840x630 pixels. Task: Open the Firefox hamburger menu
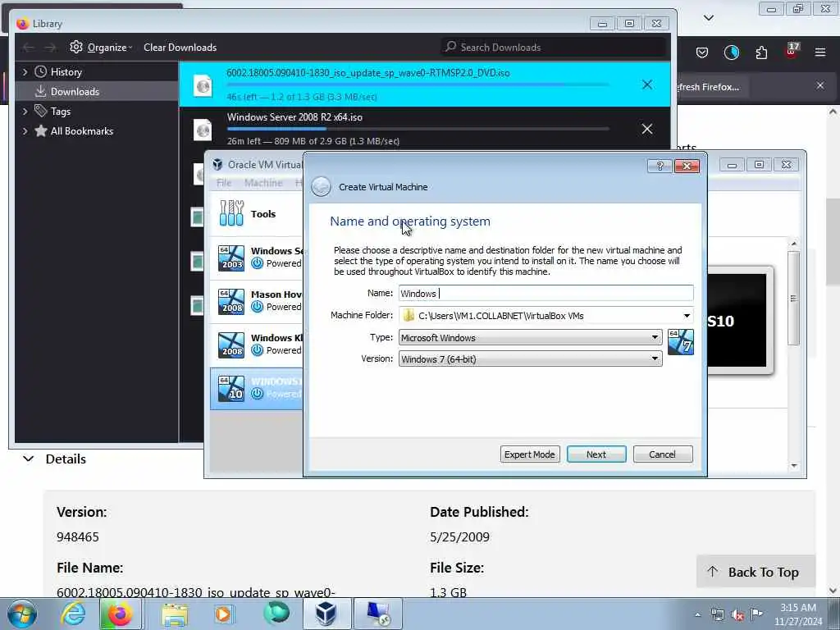(820, 52)
